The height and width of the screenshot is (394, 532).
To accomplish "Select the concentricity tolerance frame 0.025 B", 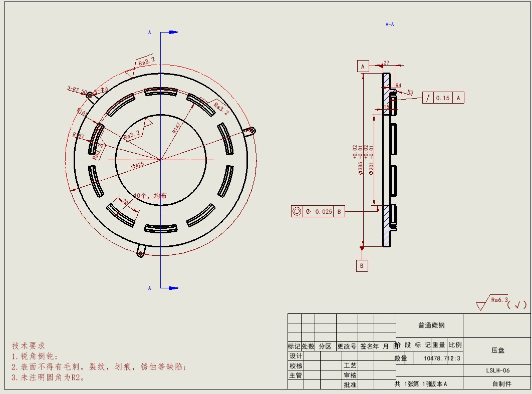I will (318, 211).
